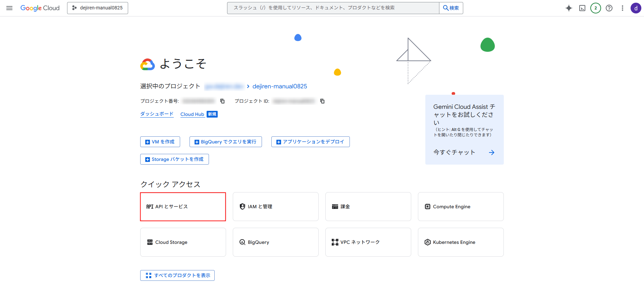This screenshot has height=306, width=644.
Task: Open the Kubernetes Engine quick access card
Action: coord(461,242)
